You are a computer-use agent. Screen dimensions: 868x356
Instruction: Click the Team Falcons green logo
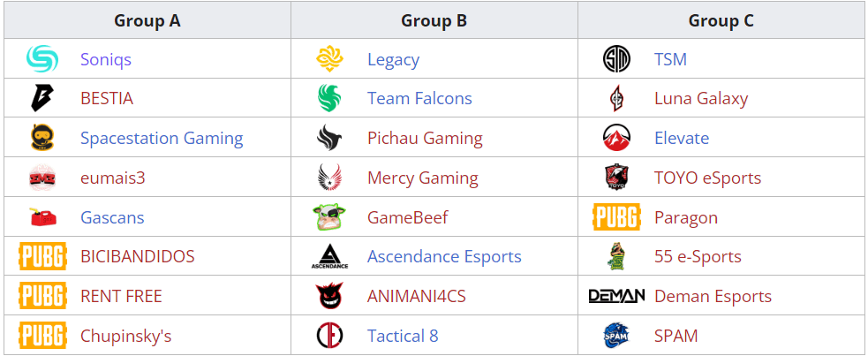point(329,98)
